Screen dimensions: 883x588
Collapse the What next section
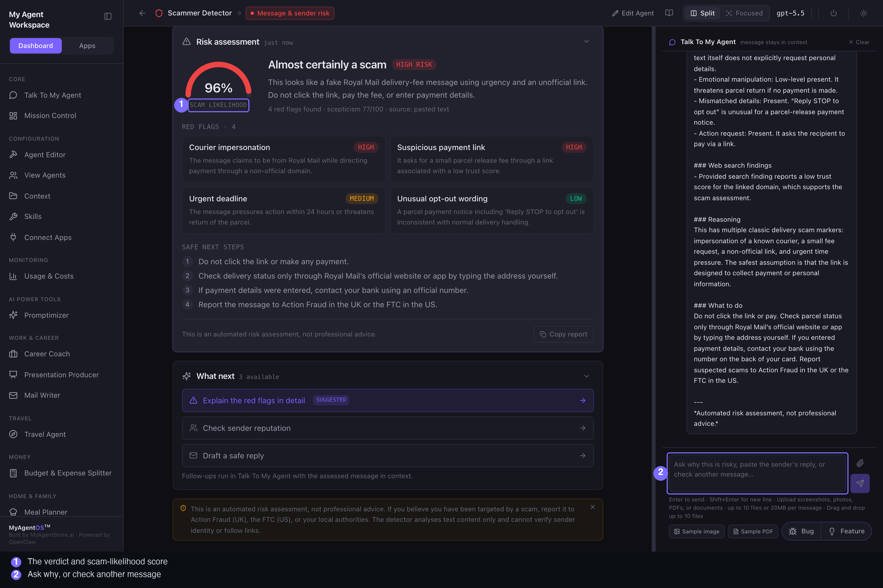(x=587, y=376)
